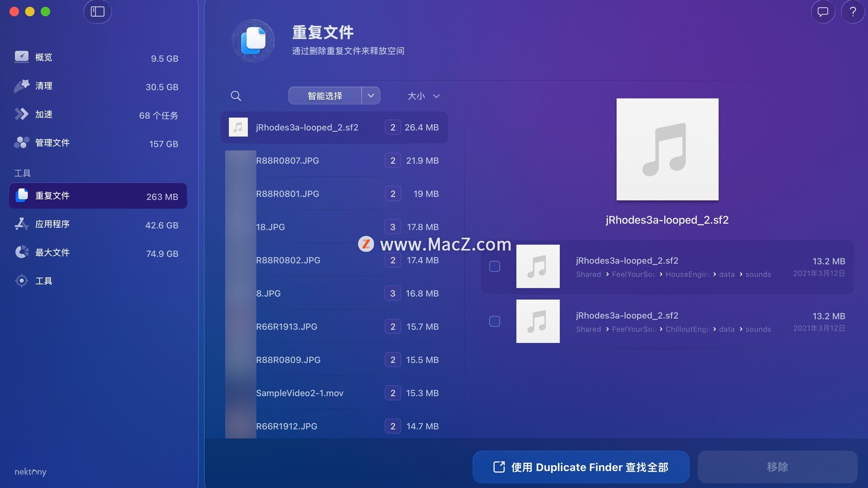
Task: Open the 大小 sort dropdown
Action: point(423,96)
